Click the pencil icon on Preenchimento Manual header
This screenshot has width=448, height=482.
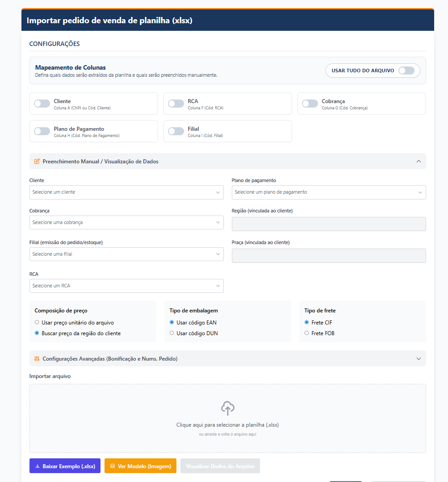(37, 161)
